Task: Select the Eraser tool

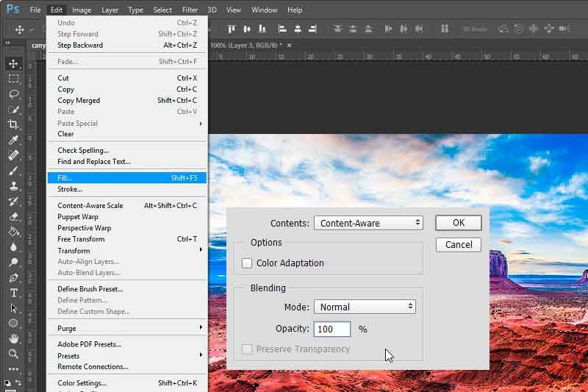Action: pos(13,216)
